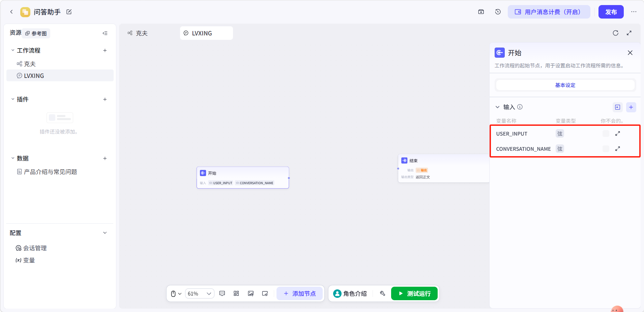Show input info tooltip icon
Image resolution: width=644 pixels, height=312 pixels.
520,107
